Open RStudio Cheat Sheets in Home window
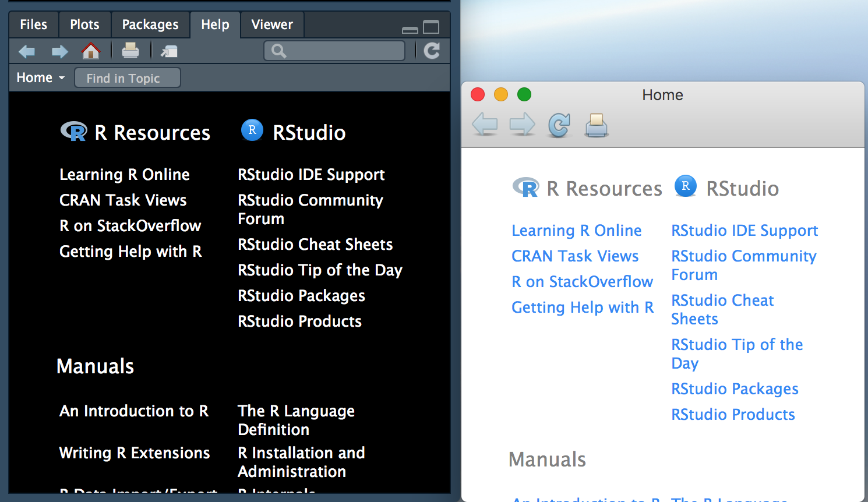 (x=722, y=310)
